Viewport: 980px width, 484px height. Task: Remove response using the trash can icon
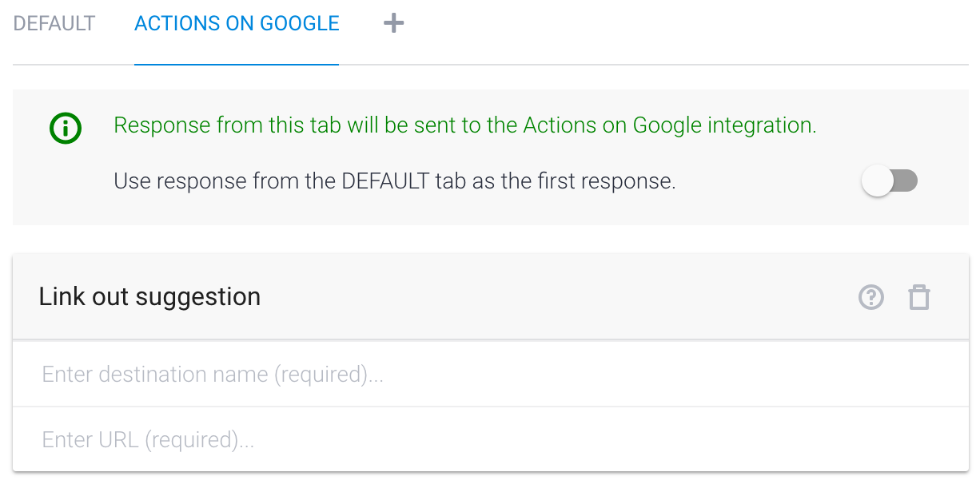coord(919,297)
